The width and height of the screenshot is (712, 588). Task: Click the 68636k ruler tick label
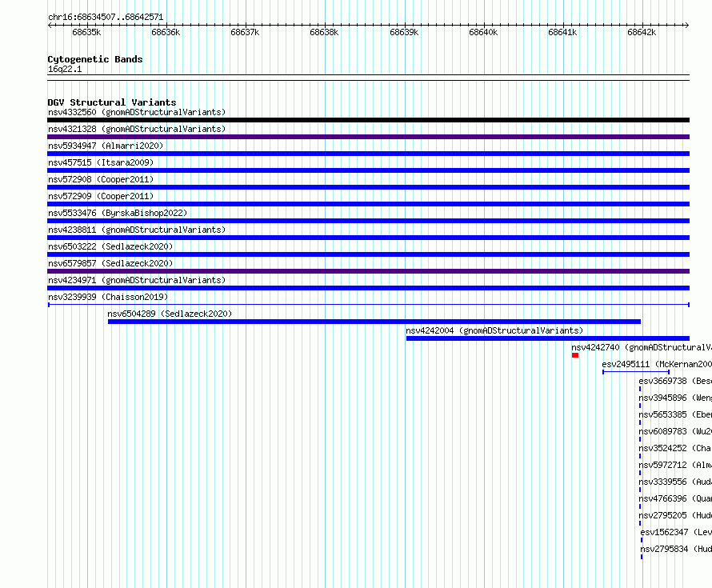(166, 32)
